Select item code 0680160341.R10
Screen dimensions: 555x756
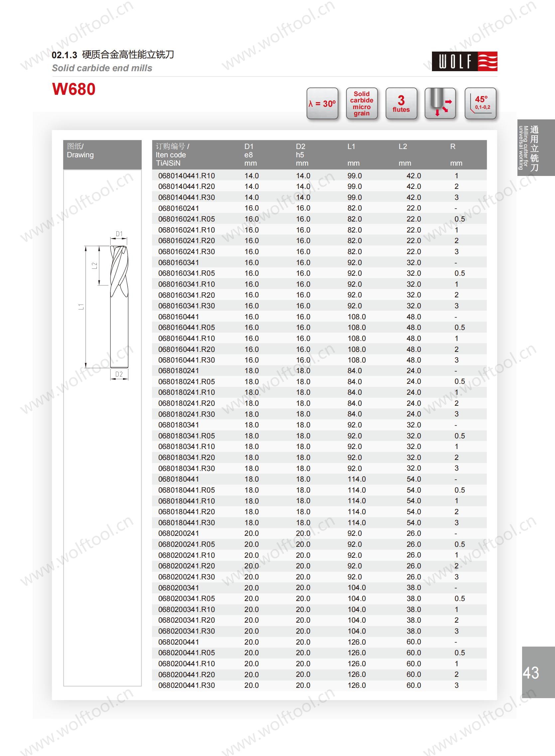[187, 284]
